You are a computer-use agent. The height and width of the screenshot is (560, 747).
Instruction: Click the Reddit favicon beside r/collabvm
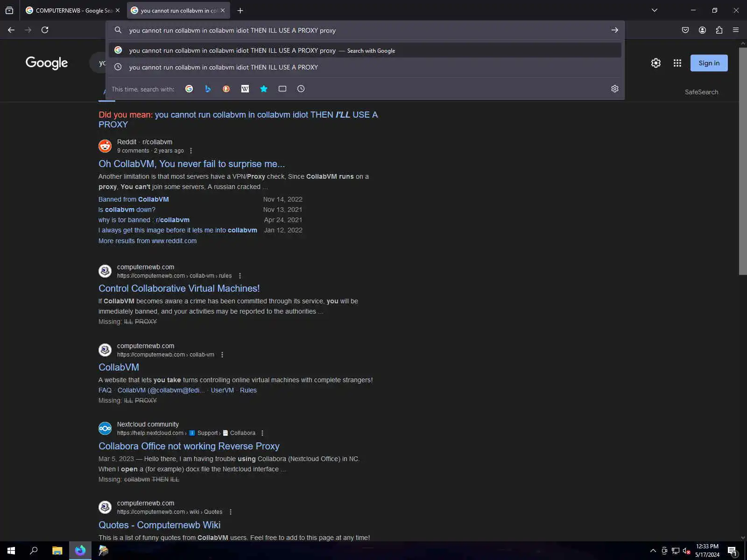[105, 146]
